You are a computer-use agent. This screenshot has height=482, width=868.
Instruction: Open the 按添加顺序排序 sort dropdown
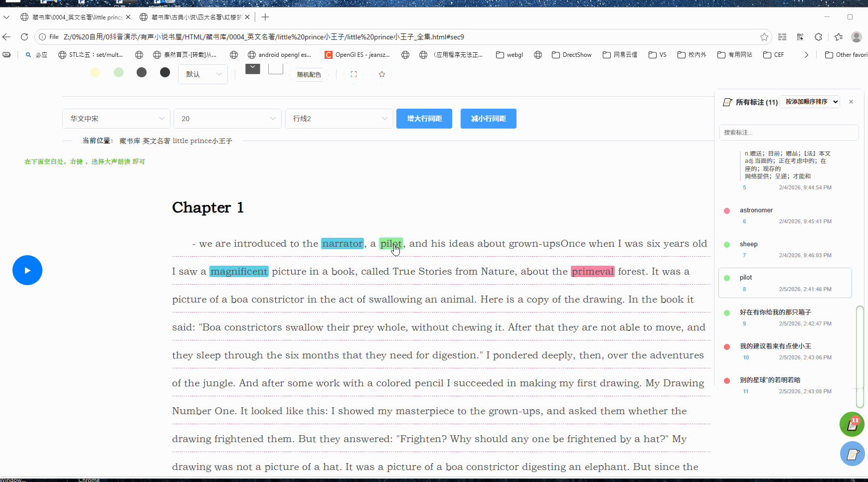810,102
